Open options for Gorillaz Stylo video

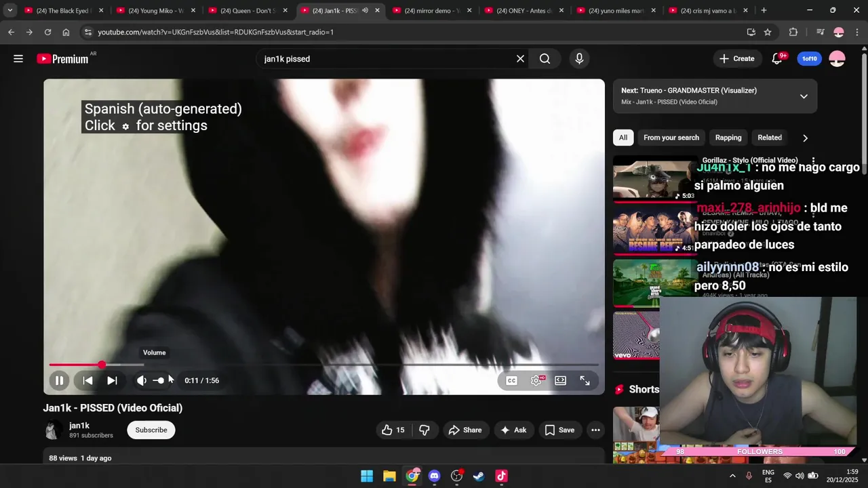813,161
